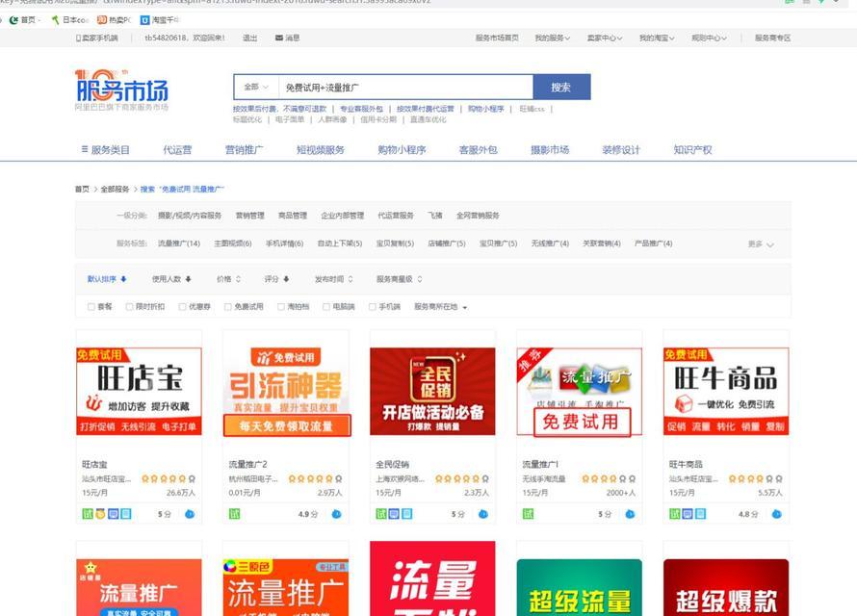Open the 服务市场首页 link

pos(497,38)
